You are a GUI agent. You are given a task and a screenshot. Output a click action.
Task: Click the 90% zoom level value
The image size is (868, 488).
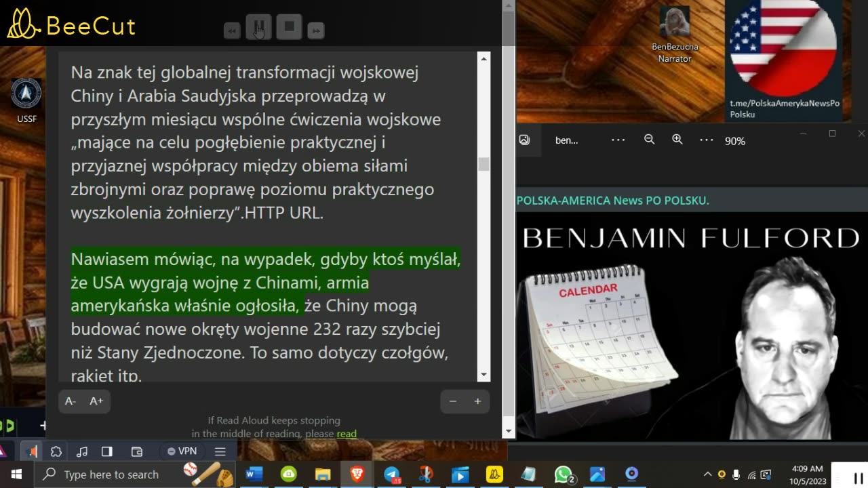point(735,141)
